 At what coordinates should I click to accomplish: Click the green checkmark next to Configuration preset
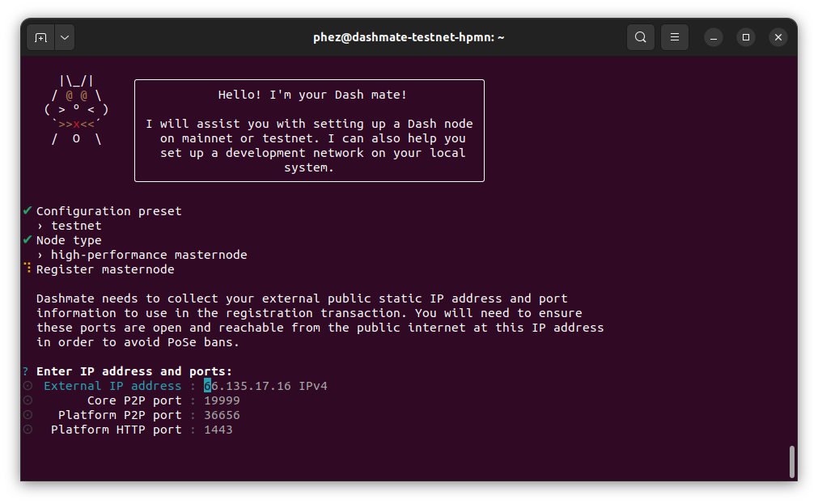[28, 210]
